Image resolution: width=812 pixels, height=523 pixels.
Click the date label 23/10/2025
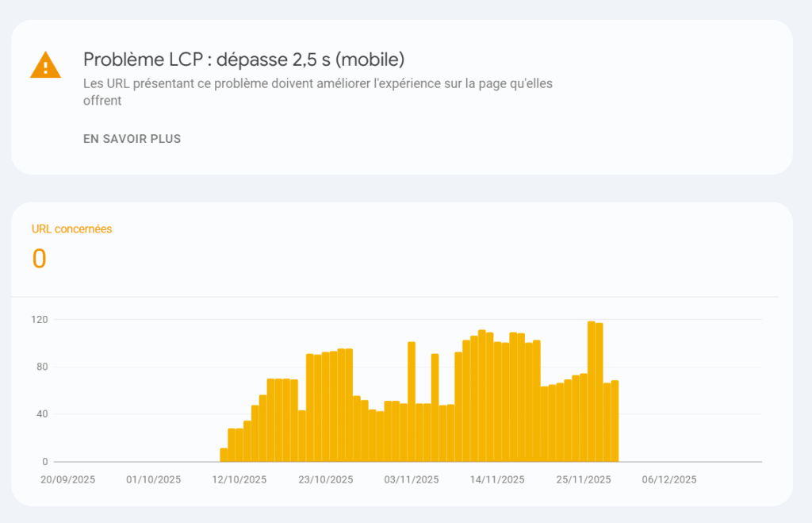pos(324,479)
